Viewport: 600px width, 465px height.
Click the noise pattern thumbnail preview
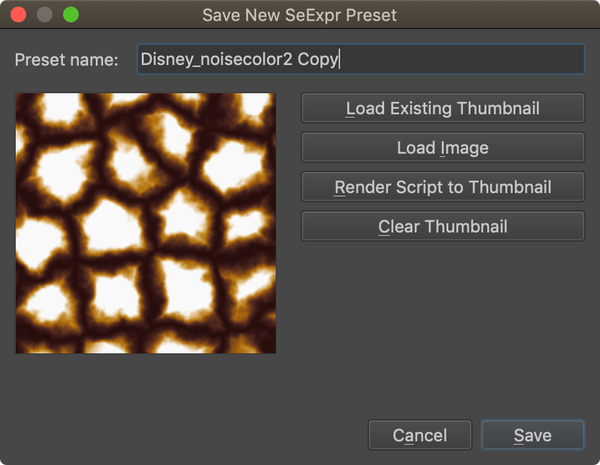point(145,222)
